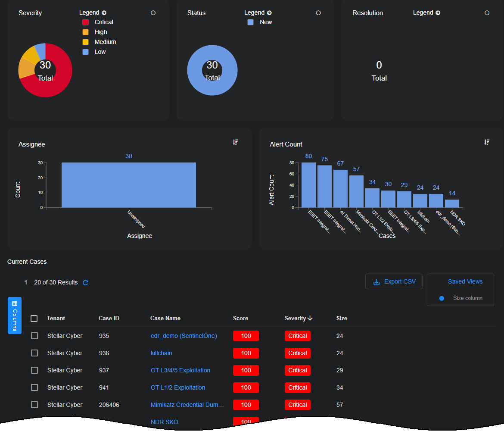
Task: Click the circle icon in Severity panel
Action: tap(153, 13)
